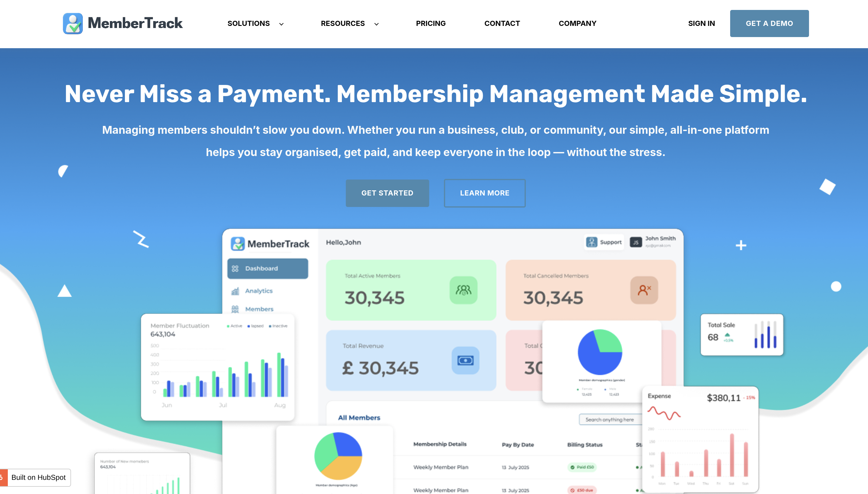
Task: Click the Total Revenue cash icon
Action: click(465, 360)
